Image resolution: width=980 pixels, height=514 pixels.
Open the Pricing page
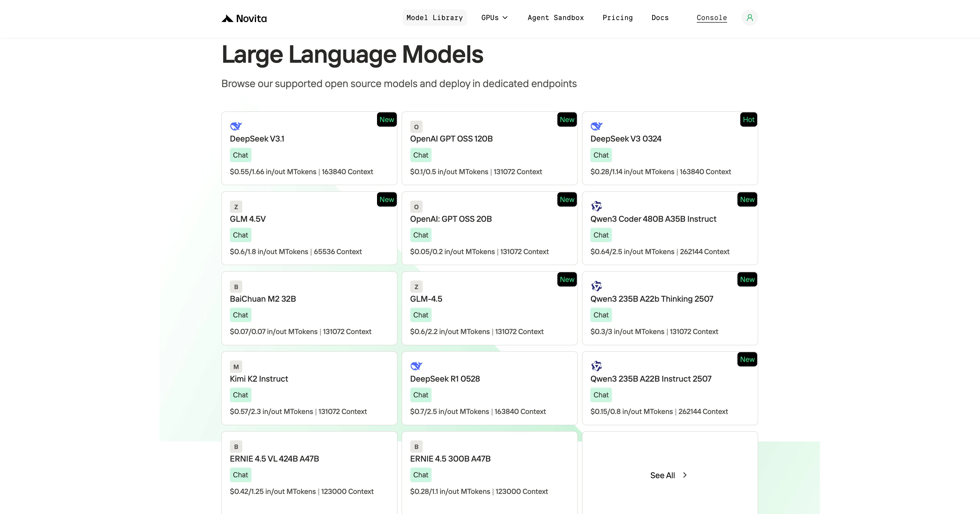[x=617, y=17]
